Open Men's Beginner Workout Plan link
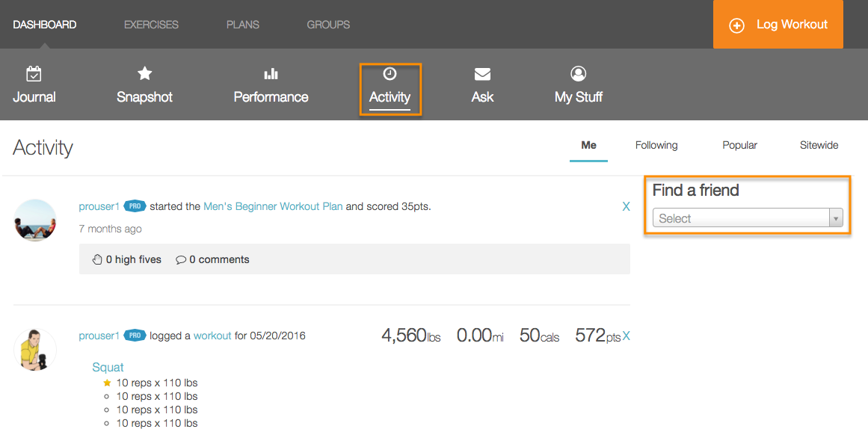The width and height of the screenshot is (868, 429). (273, 206)
